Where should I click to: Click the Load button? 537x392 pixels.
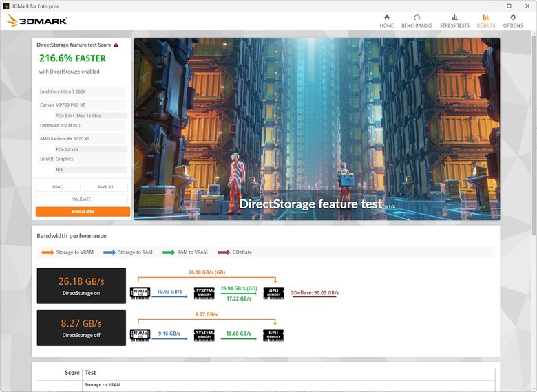click(58, 187)
